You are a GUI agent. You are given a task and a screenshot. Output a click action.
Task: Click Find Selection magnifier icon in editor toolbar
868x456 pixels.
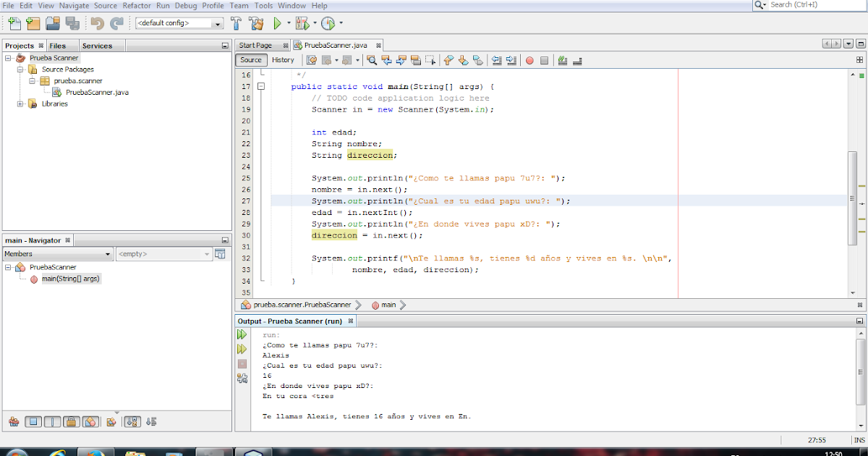[x=372, y=60]
